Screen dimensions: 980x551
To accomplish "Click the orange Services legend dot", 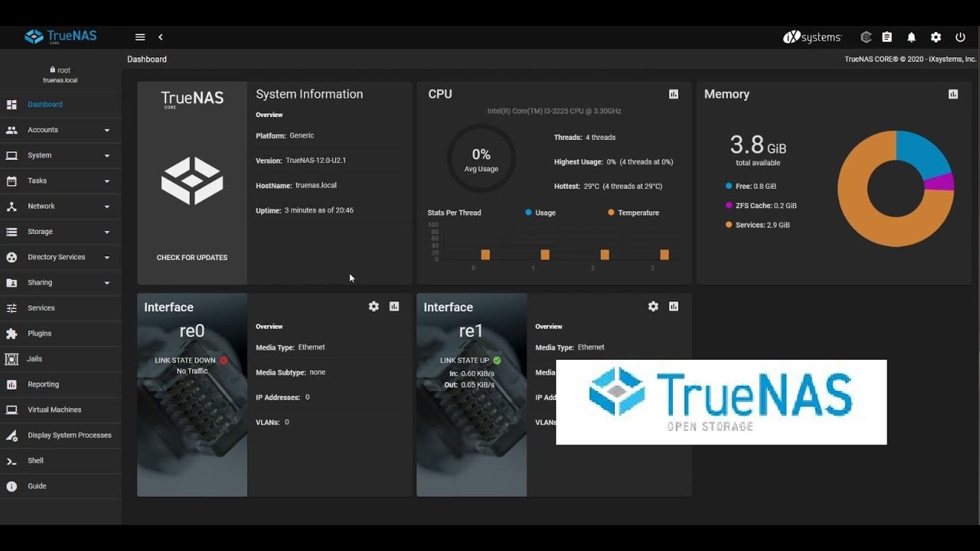I will 728,225.
